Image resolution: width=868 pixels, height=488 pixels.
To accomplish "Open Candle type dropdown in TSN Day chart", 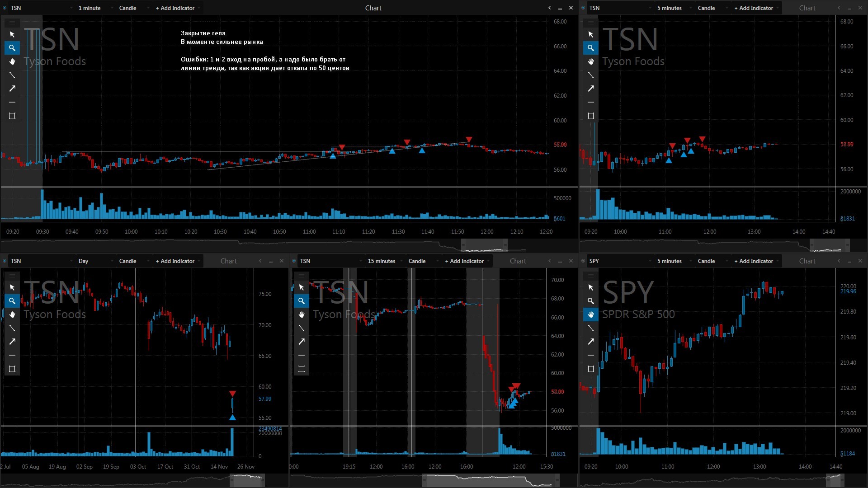I will tap(133, 261).
